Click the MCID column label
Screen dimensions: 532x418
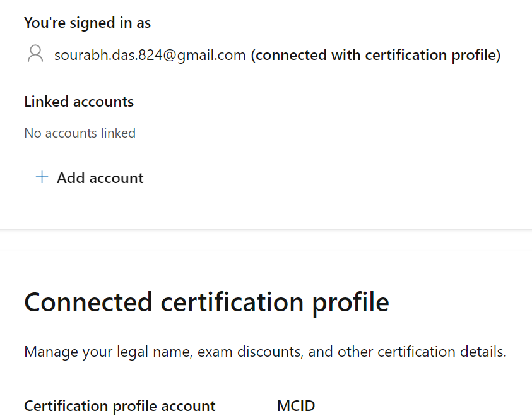coord(295,406)
